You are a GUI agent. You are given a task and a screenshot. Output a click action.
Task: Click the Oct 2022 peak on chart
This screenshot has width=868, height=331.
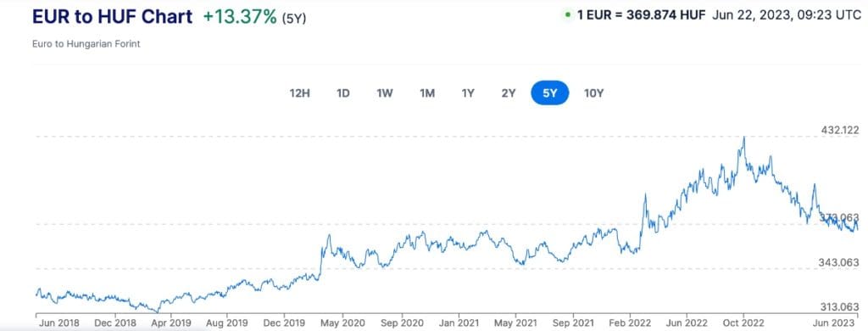tap(743, 138)
